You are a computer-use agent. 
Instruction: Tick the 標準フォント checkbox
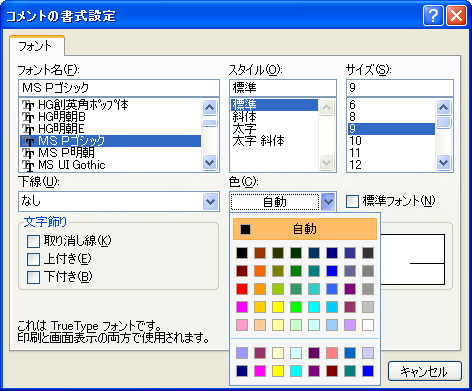tap(352, 201)
